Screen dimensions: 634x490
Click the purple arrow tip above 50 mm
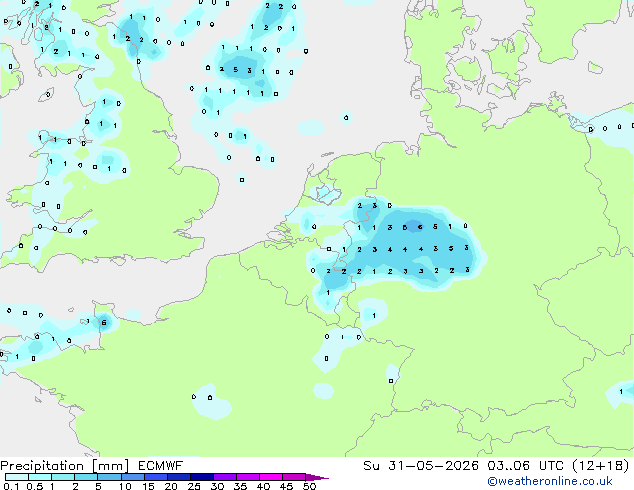317,478
